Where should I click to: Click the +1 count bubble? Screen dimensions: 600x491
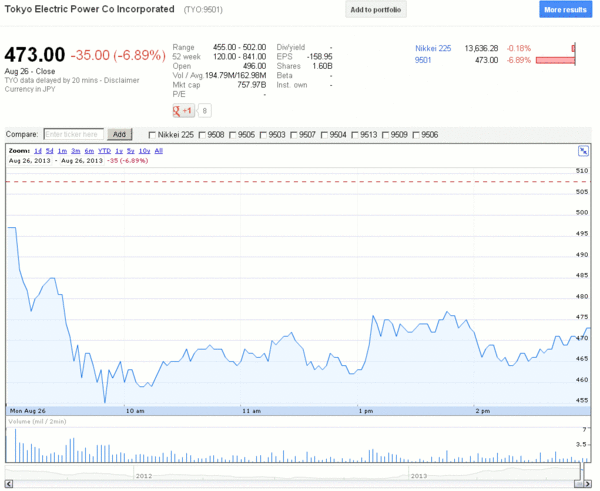(x=204, y=111)
